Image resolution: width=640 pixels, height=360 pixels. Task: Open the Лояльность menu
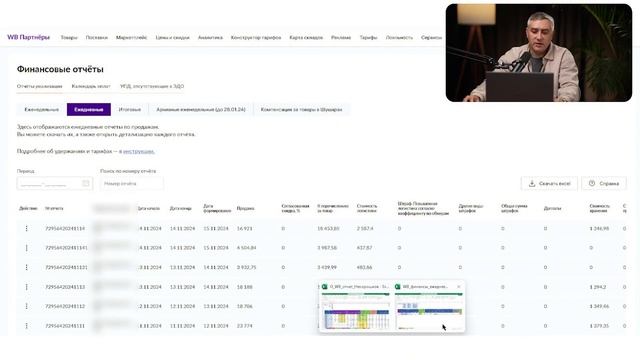point(399,38)
